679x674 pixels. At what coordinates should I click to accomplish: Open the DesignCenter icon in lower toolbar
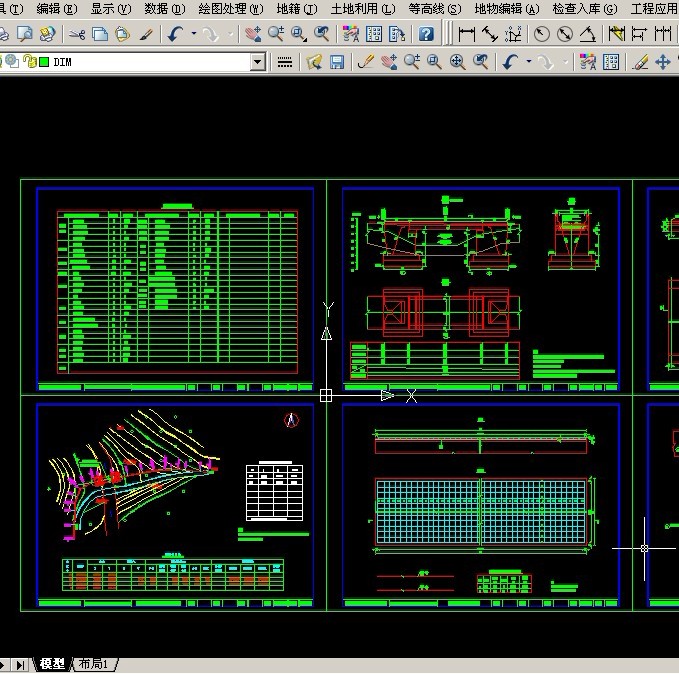611,62
